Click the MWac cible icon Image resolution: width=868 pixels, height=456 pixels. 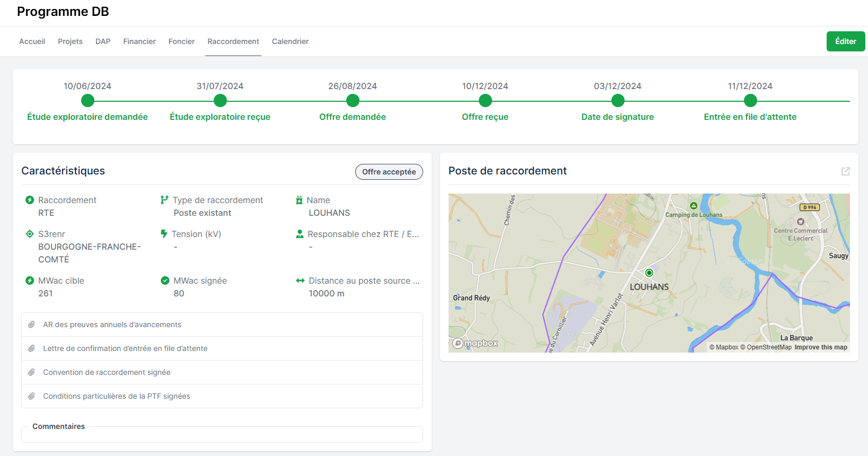(x=30, y=280)
